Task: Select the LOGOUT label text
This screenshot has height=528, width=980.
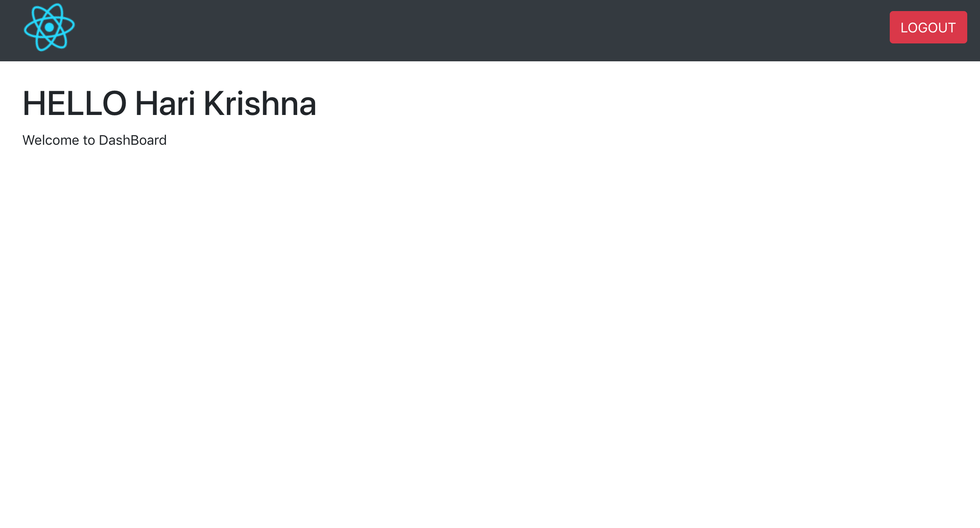Action: [x=928, y=28]
